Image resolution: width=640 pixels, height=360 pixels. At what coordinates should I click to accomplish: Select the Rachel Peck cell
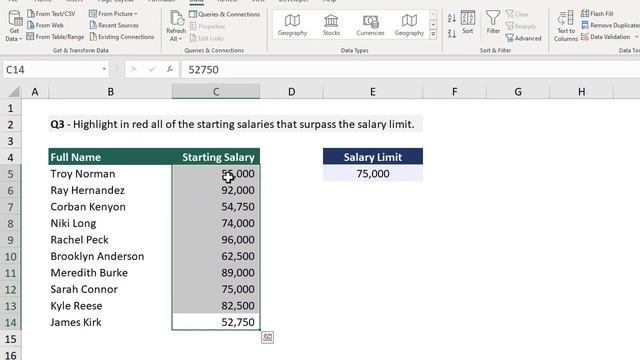110,240
